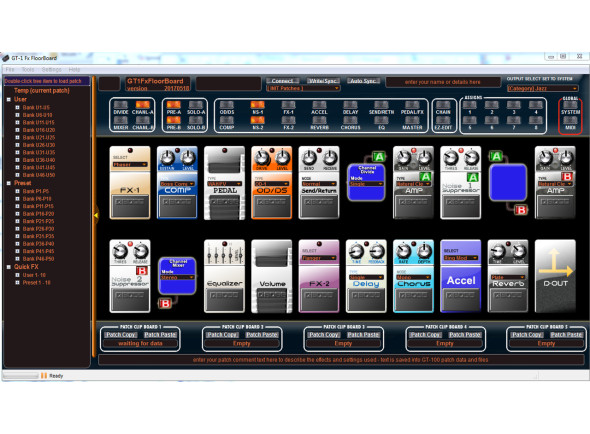Open the Category Jazz dropdown
Image resolution: width=590 pixels, height=434 pixels.
[542, 88]
